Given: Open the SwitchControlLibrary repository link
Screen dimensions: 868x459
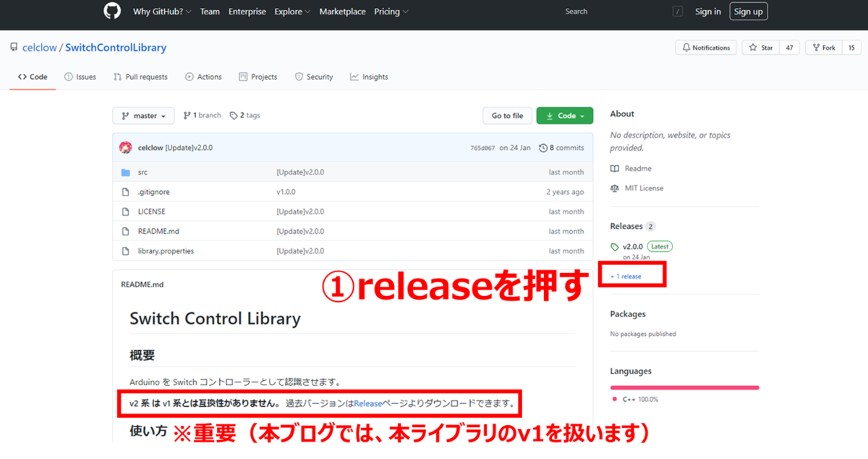Looking at the screenshot, I should pyautogui.click(x=116, y=48).
